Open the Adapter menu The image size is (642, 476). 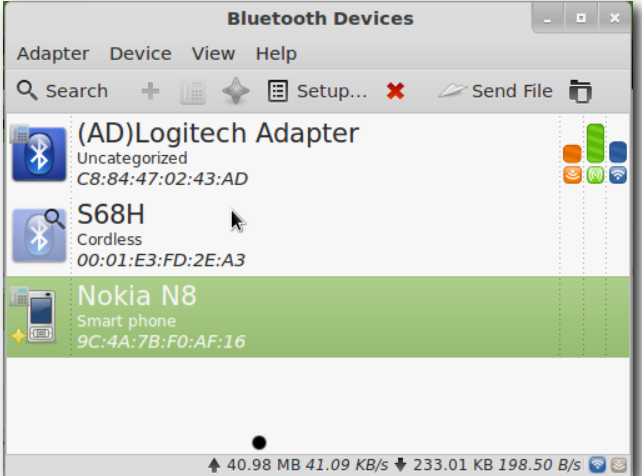point(53,54)
